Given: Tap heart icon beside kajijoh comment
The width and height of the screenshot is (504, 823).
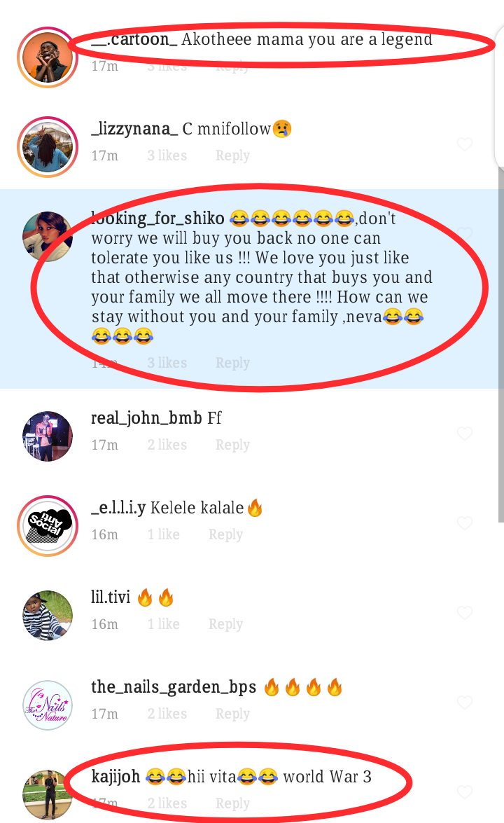Looking at the screenshot, I should 465,793.
